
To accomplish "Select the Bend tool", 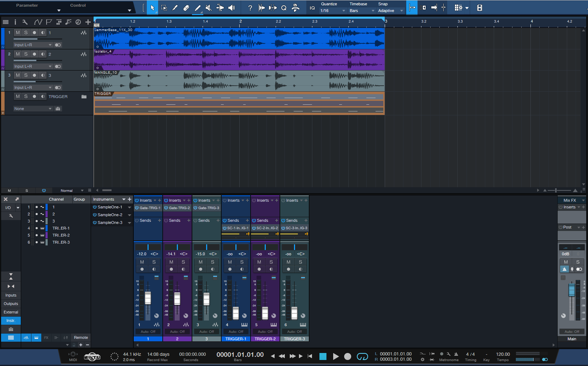I will pyautogui.click(x=220, y=7).
